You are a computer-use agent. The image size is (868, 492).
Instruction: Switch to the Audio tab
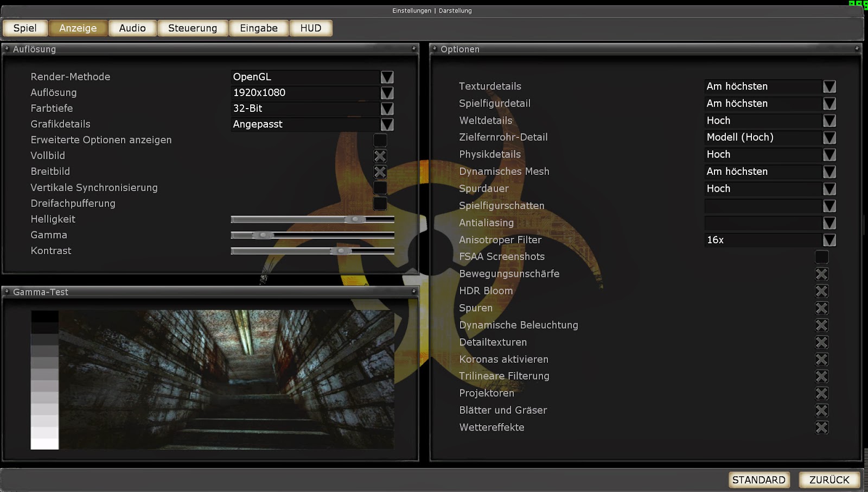(x=132, y=28)
